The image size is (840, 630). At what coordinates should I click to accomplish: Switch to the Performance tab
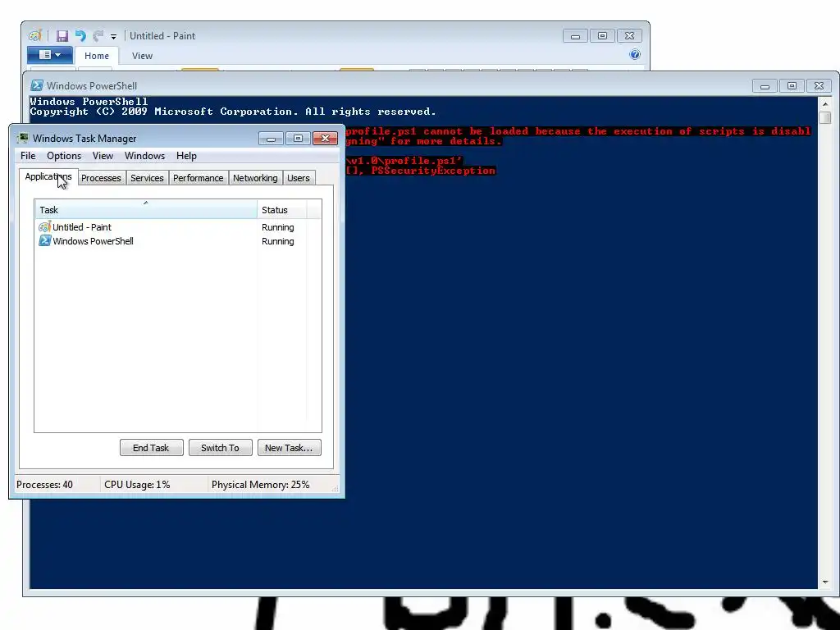point(199,178)
